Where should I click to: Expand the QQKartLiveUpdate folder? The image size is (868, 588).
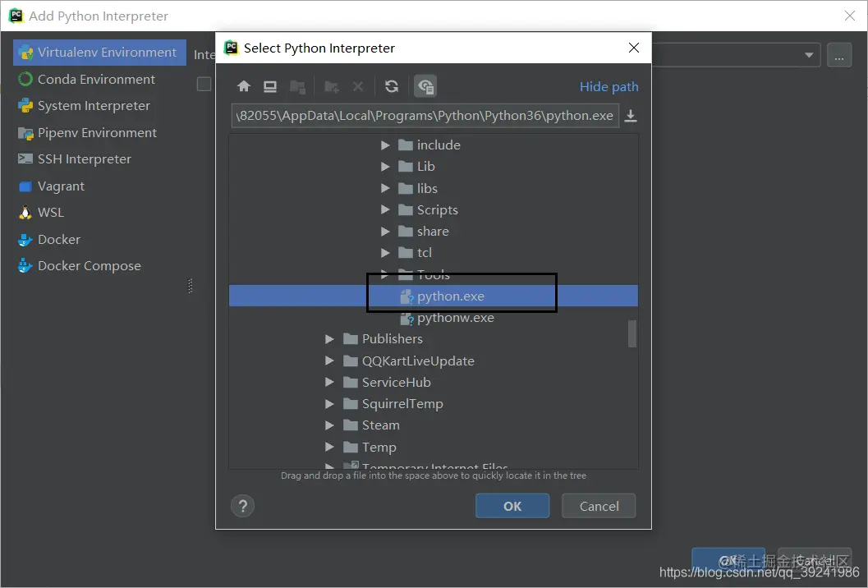tap(329, 361)
